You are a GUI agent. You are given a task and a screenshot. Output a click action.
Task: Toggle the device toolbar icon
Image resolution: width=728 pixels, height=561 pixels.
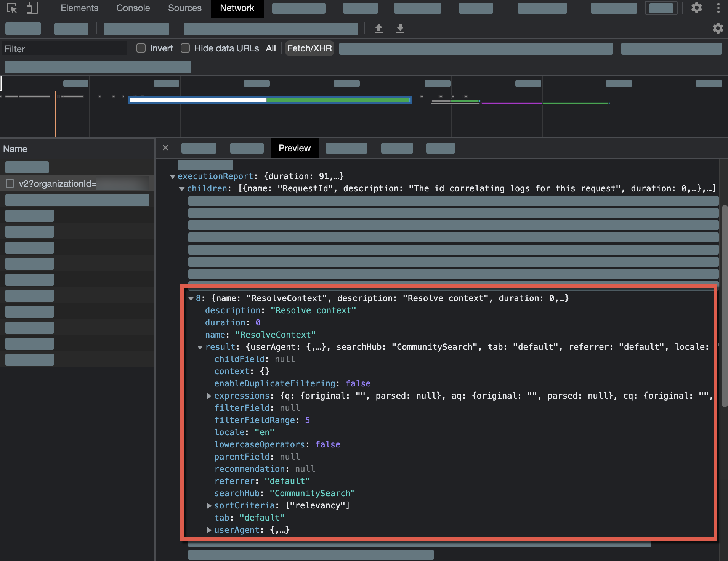pyautogui.click(x=32, y=8)
